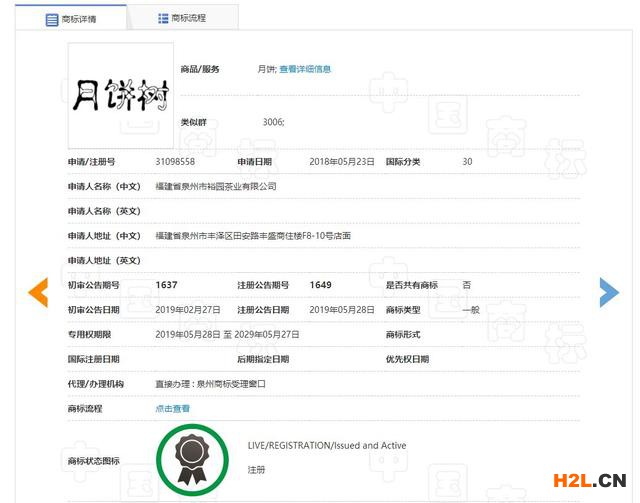
Task: Click the applicant name 福建省泉州市裕园茶业有限公司
Action: (x=215, y=187)
